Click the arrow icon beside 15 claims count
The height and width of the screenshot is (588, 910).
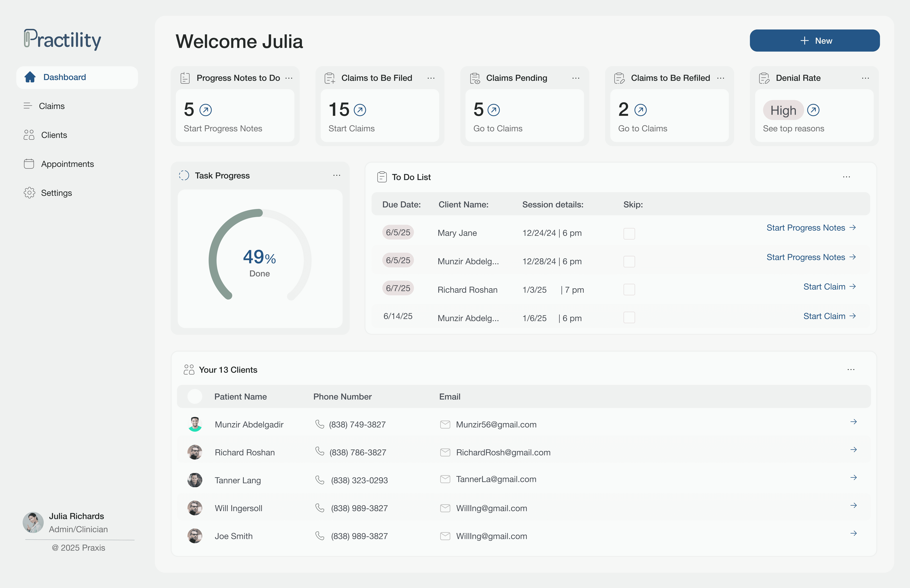(x=360, y=110)
